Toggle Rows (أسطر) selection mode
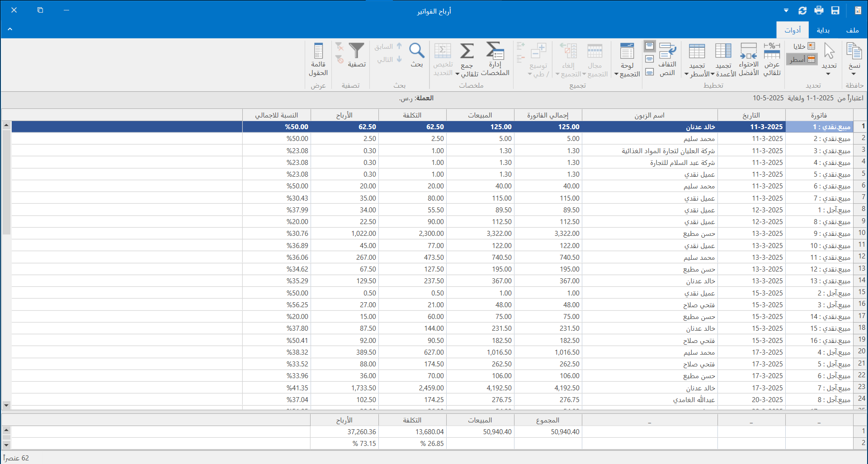This screenshot has height=464, width=868. [802, 59]
